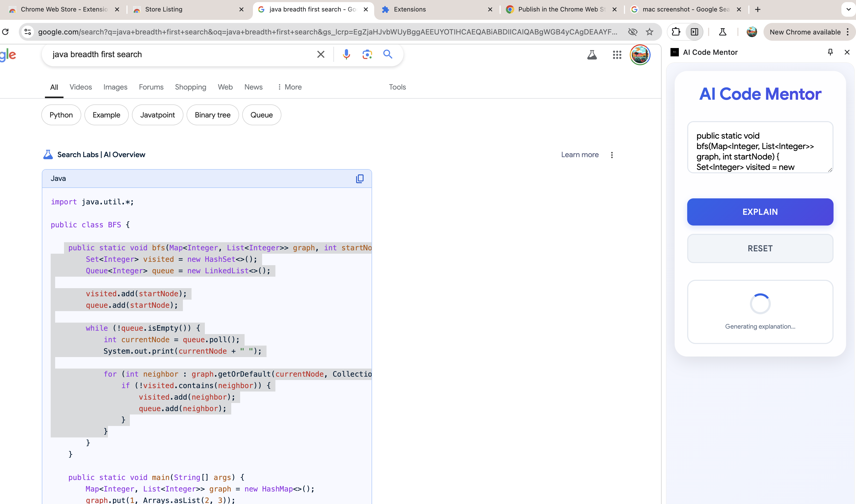
Task: Switch to the Images results tab
Action: [x=115, y=87]
